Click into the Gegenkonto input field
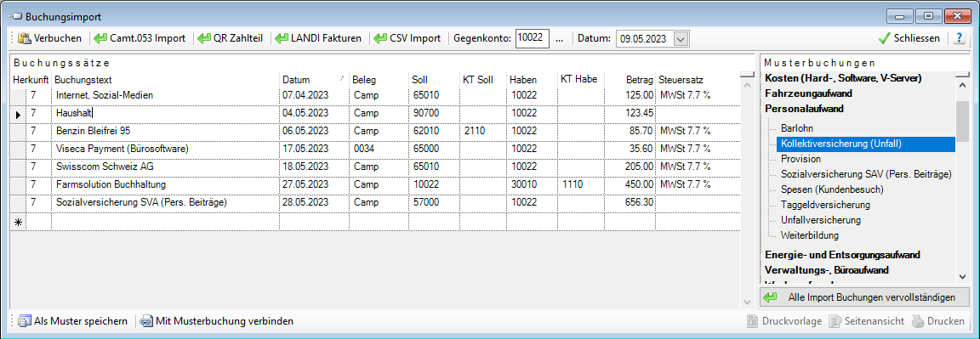The width and height of the screenshot is (980, 339). 532,38
